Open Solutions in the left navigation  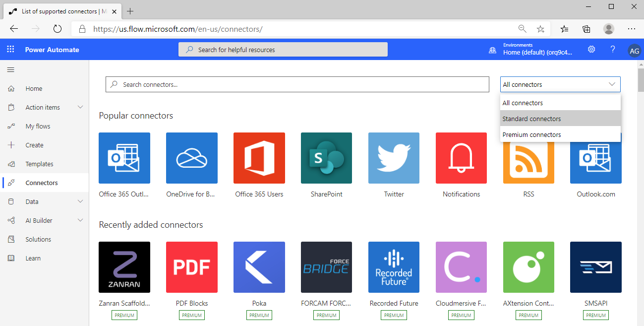click(x=45, y=239)
